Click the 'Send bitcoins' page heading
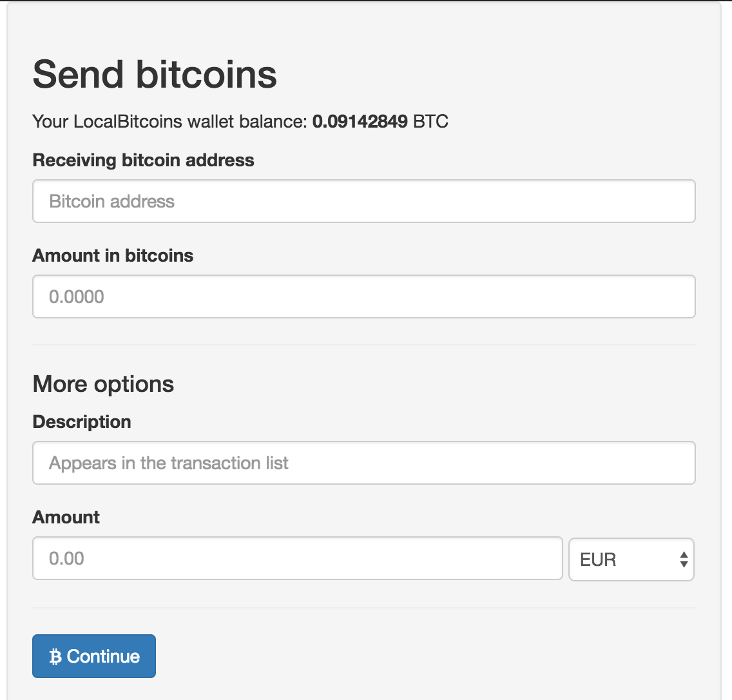732x700 pixels. (155, 74)
